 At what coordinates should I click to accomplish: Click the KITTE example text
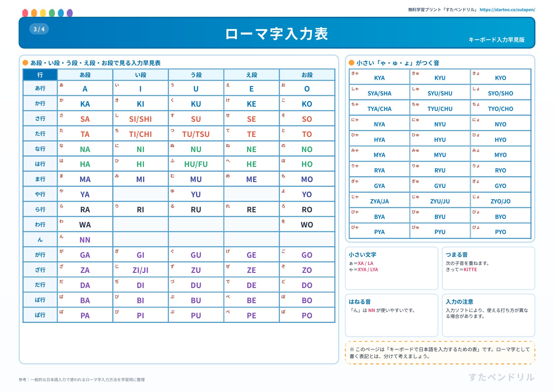[x=470, y=270]
